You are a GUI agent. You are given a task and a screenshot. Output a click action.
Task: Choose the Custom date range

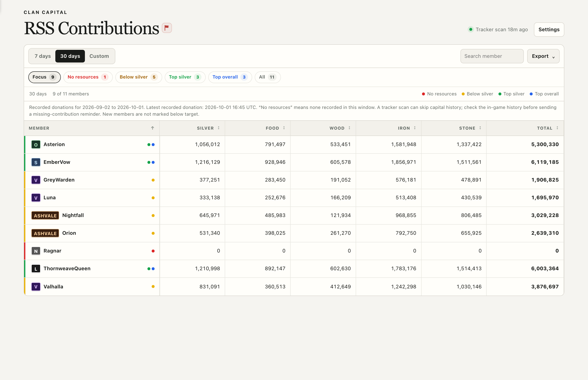[x=99, y=56]
